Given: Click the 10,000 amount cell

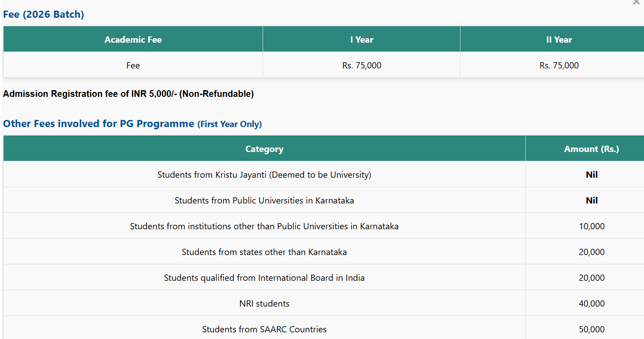Looking at the screenshot, I should 591,226.
